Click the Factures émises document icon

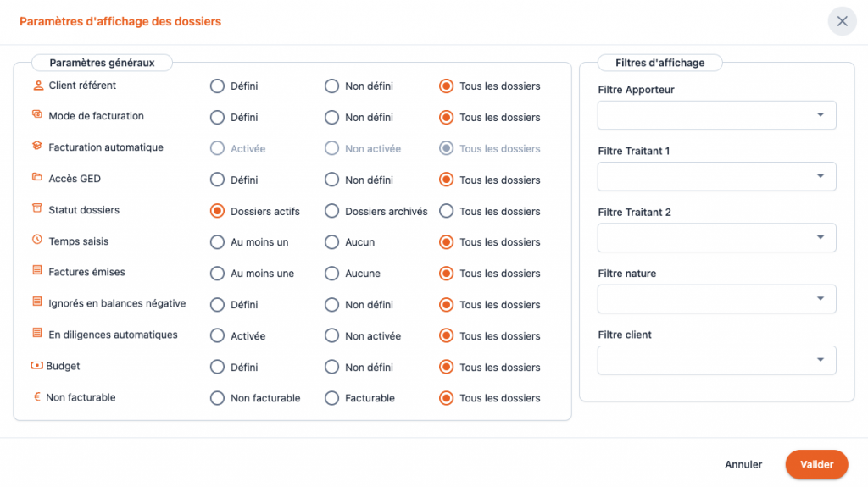[37, 272]
